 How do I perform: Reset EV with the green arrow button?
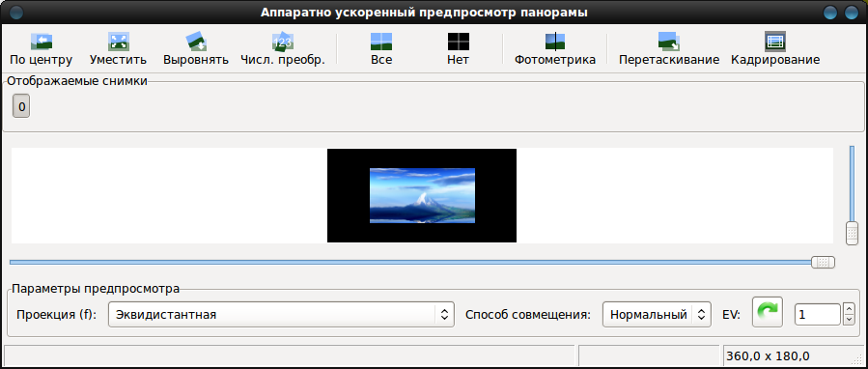click(768, 312)
